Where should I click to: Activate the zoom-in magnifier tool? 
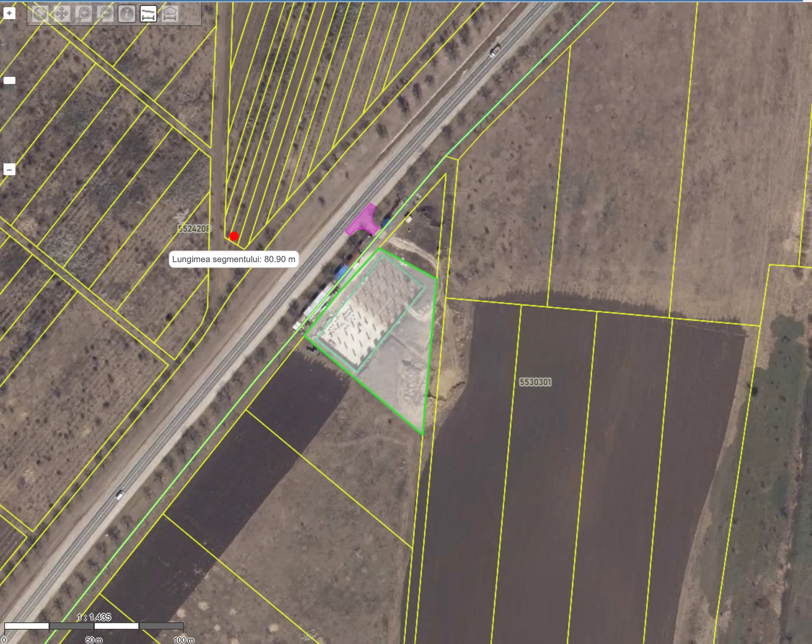(x=83, y=14)
